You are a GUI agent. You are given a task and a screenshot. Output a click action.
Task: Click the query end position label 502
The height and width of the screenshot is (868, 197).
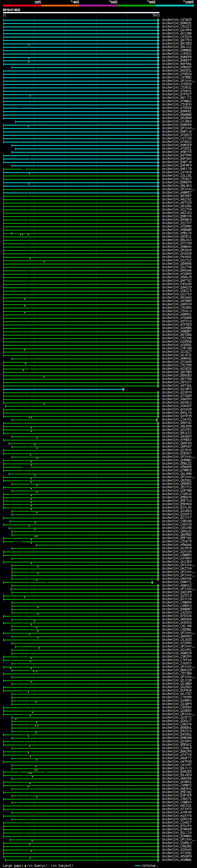click(155, 15)
